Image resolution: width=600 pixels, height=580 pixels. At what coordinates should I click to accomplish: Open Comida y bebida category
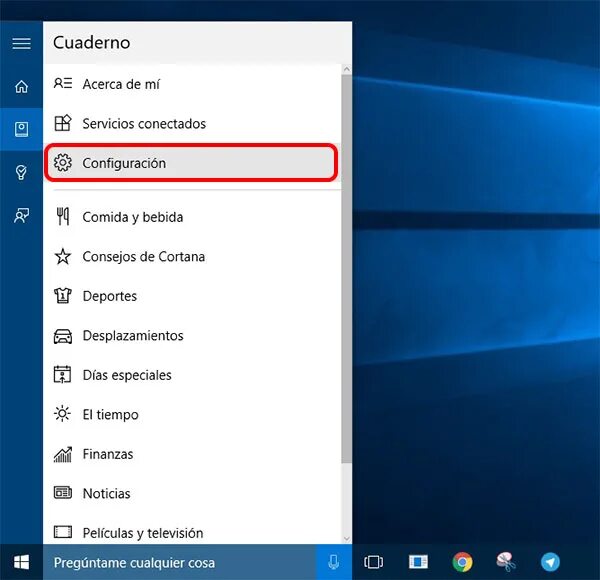tap(192, 217)
